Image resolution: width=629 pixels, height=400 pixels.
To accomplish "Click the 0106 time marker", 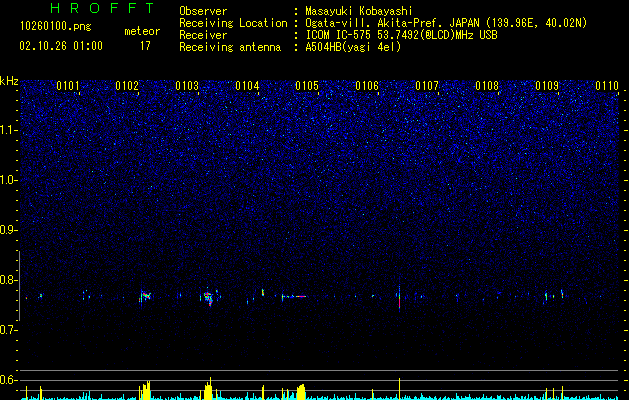I will 367,86.
